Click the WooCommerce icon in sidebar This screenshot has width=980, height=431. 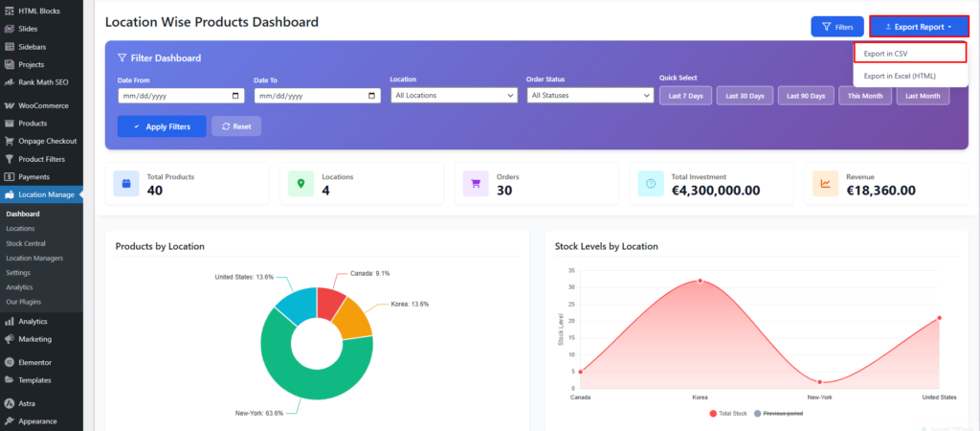[x=9, y=105]
